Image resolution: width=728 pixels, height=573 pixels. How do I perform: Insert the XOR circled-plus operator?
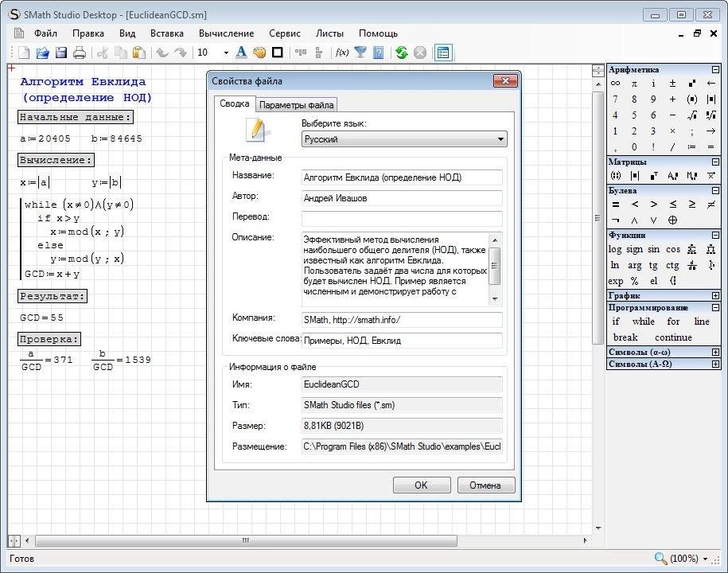click(672, 220)
